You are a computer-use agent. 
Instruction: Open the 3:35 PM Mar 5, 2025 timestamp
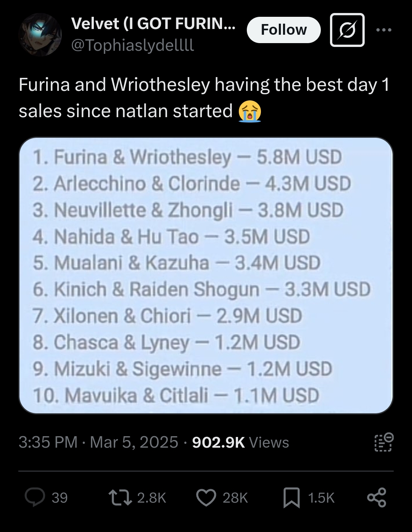(98, 442)
